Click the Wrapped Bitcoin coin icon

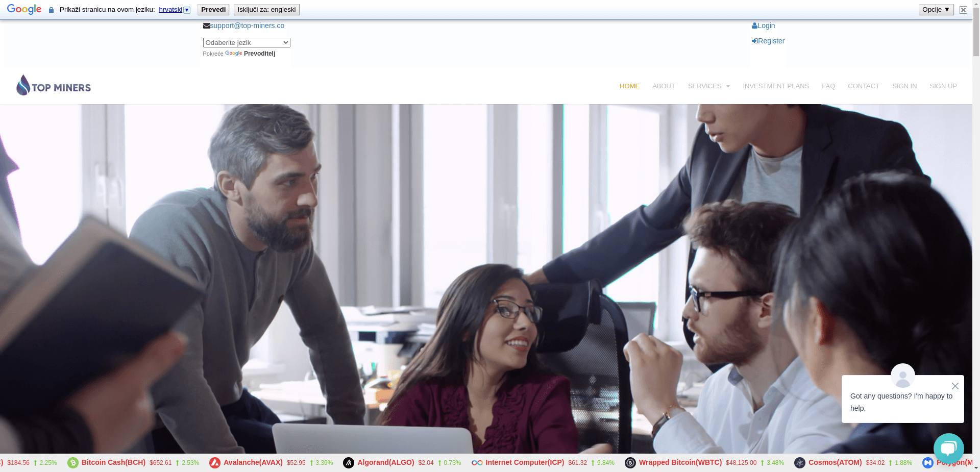coord(630,463)
